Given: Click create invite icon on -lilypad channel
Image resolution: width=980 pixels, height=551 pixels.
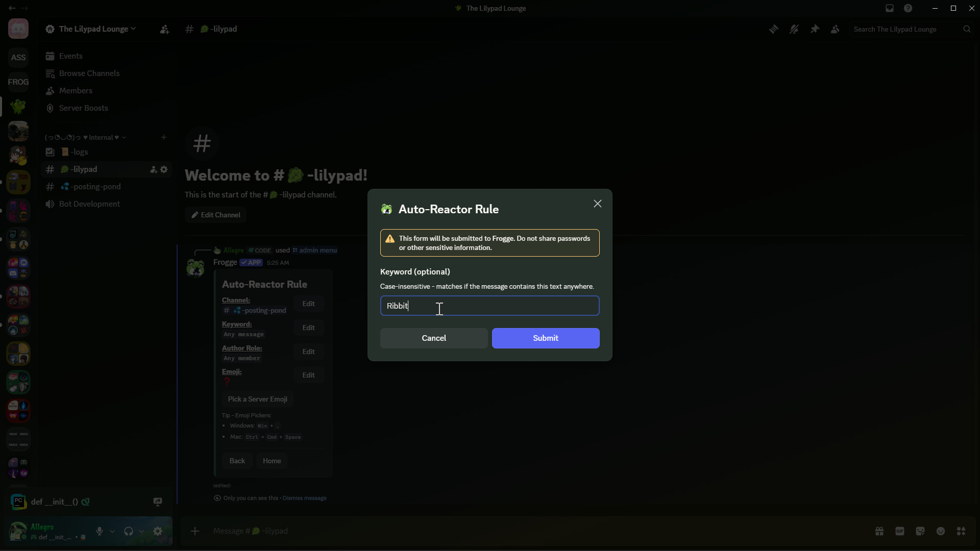Looking at the screenshot, I should (x=153, y=169).
